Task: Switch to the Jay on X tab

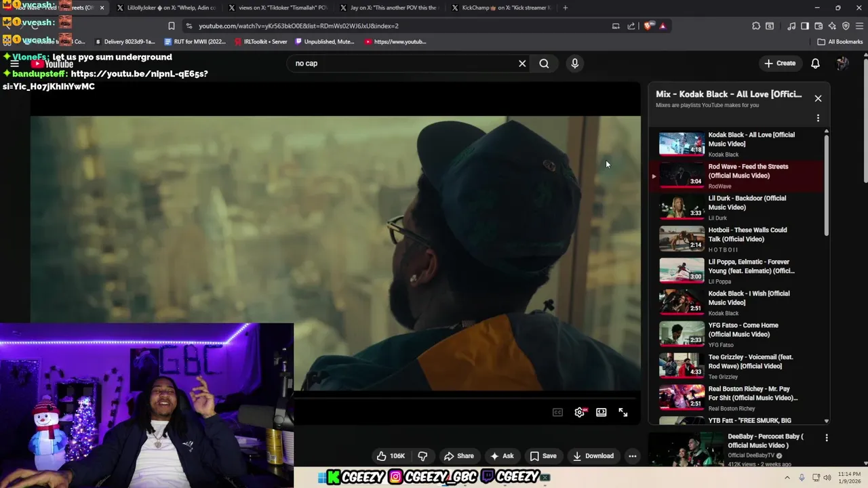Action: 390,7
